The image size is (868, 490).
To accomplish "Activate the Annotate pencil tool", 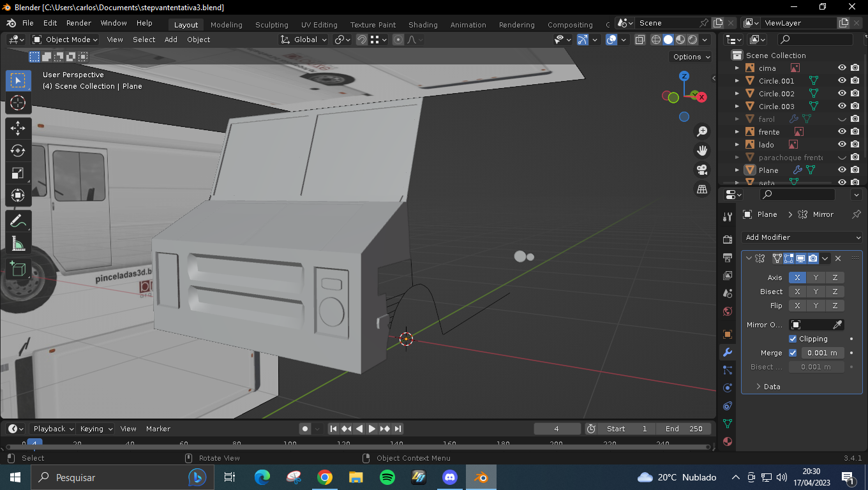I will [x=18, y=221].
